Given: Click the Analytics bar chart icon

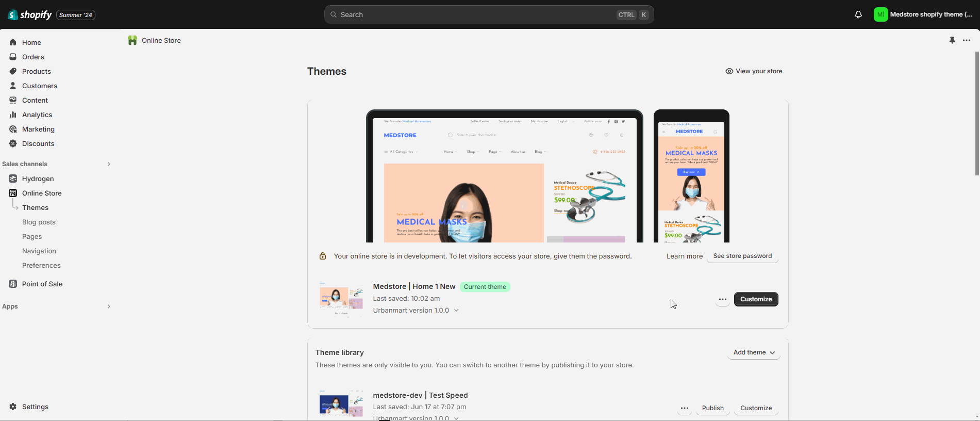Looking at the screenshot, I should pyautogui.click(x=13, y=115).
